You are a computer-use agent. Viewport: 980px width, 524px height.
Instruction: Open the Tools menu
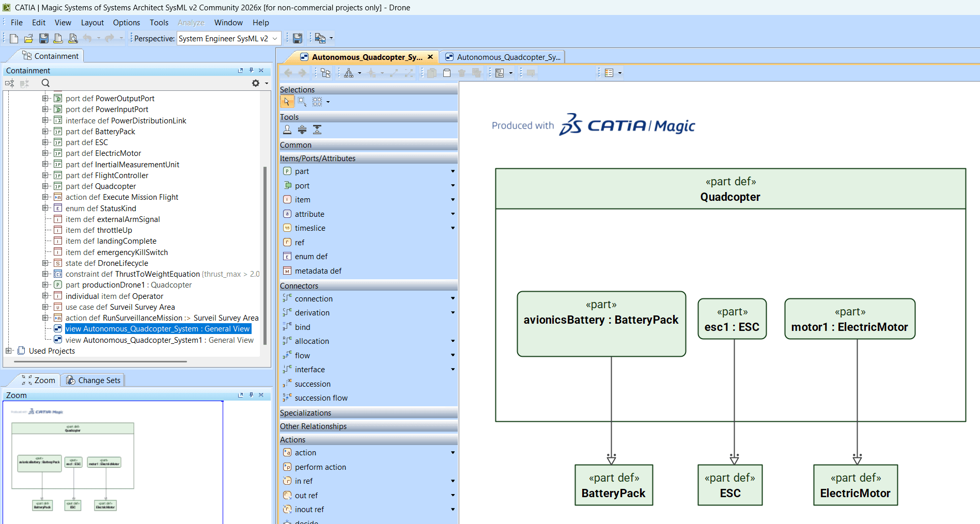point(159,23)
